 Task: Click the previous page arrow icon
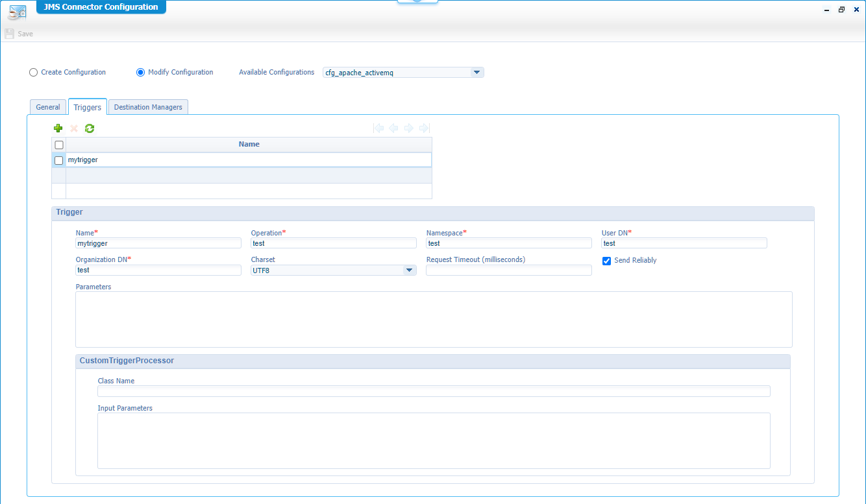click(393, 128)
